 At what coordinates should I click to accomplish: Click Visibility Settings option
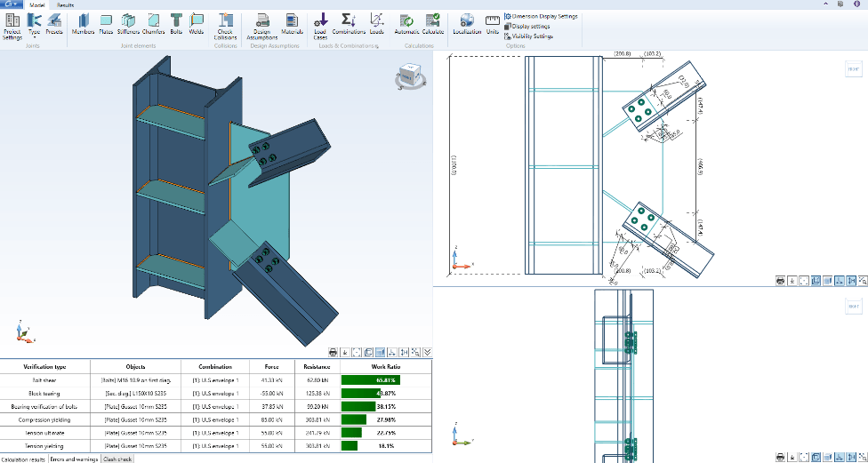[x=528, y=36]
